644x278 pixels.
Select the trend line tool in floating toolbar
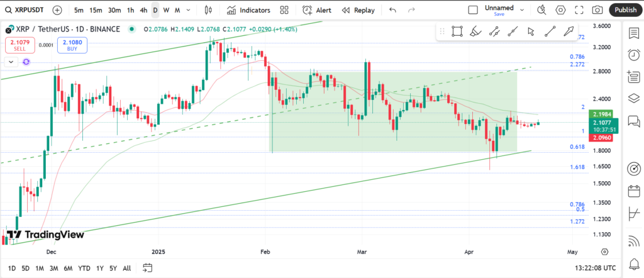coord(512,31)
